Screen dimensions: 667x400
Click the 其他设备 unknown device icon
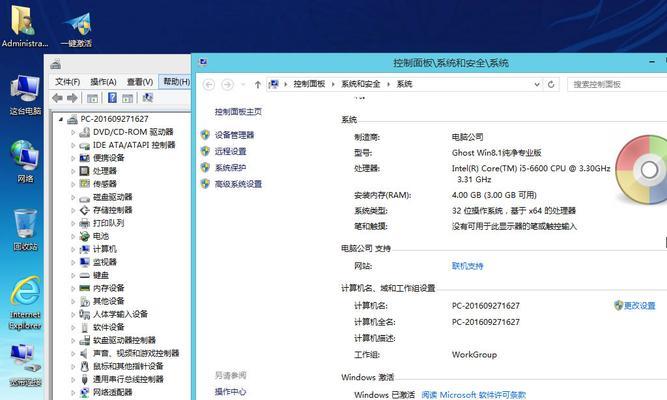[85, 301]
